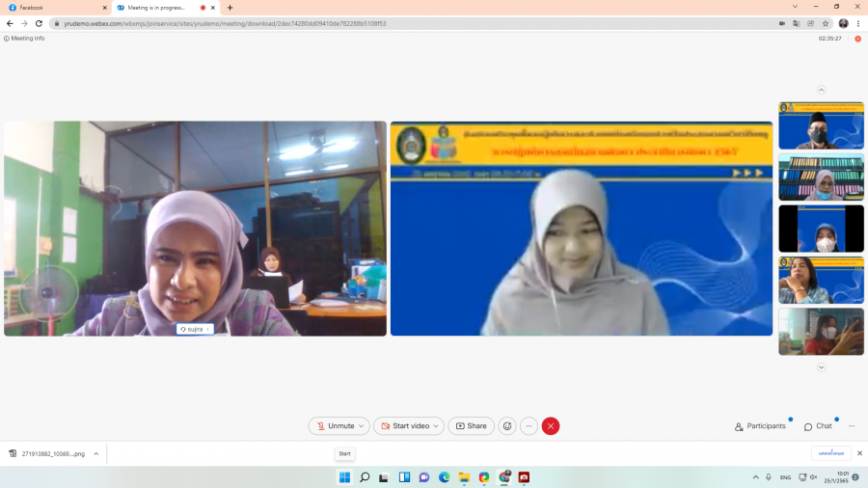Open the camera permission icon in address bar
Image resolution: width=868 pixels, height=488 pixels.
782,23
